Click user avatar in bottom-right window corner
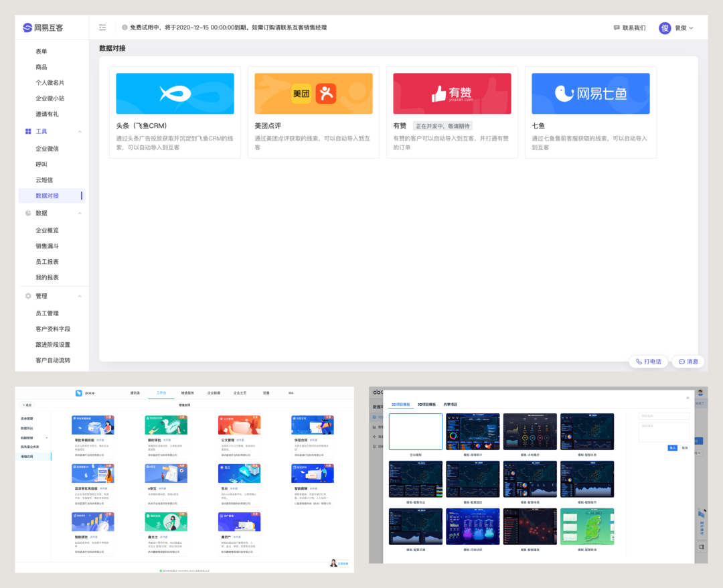 [700, 392]
